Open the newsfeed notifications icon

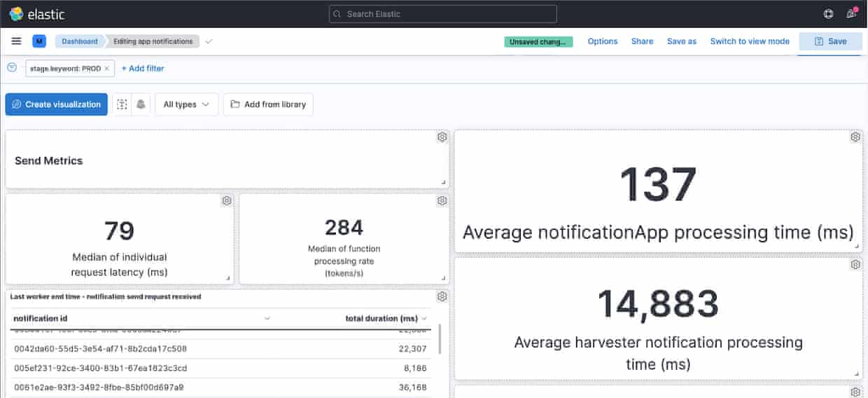click(x=851, y=13)
